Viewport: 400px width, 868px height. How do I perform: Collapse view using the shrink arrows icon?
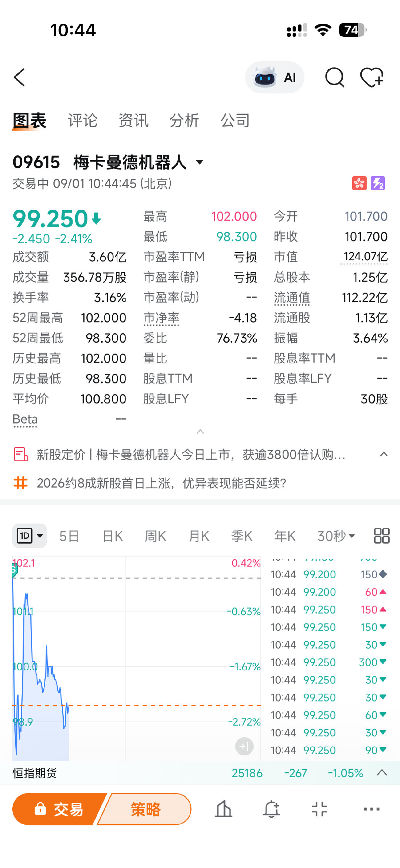pos(319,809)
